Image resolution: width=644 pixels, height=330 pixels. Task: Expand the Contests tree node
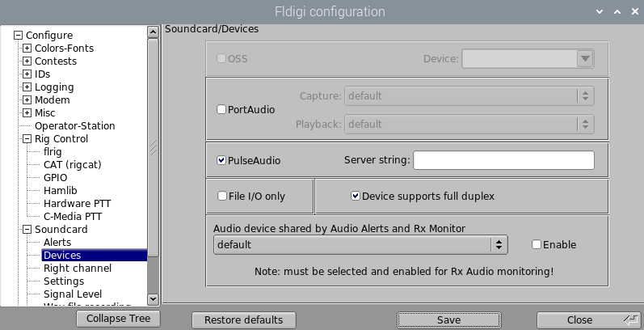click(x=27, y=61)
